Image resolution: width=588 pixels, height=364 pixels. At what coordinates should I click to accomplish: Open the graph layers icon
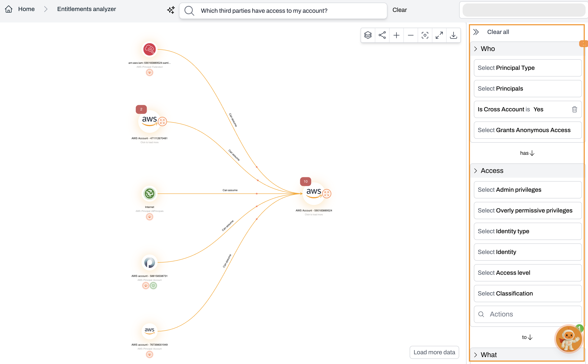pos(368,35)
